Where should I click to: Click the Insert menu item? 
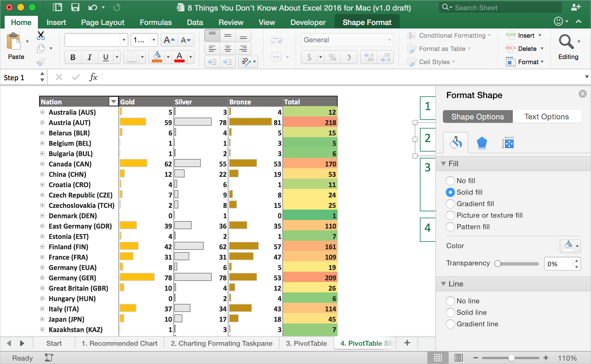[x=56, y=22]
